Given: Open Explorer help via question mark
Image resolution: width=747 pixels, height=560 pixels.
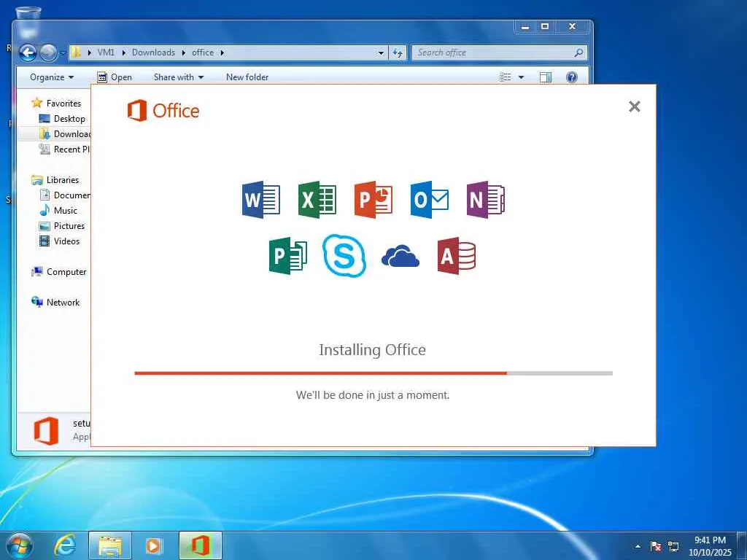Looking at the screenshot, I should coord(572,77).
